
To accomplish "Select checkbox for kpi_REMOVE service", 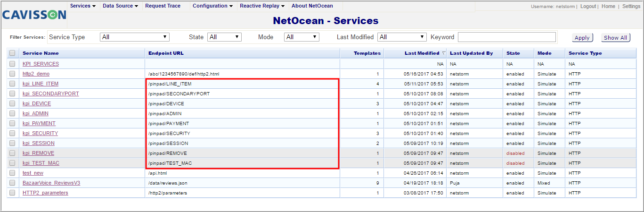I will point(12,153).
